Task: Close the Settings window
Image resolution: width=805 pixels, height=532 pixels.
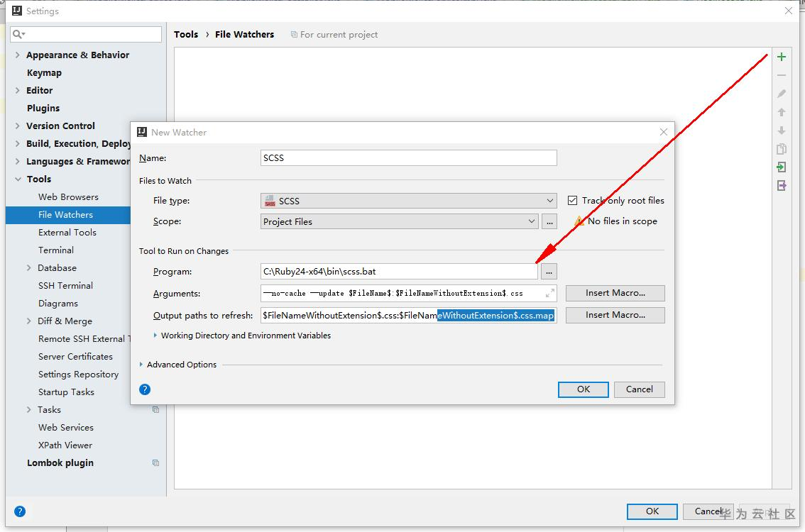Action: (789, 11)
